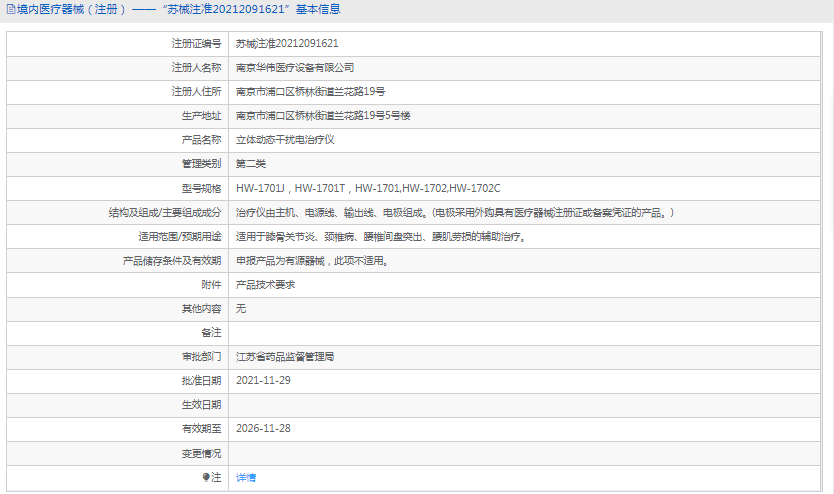Click management class value 第二类
Image resolution: width=834 pixels, height=494 pixels.
click(251, 164)
